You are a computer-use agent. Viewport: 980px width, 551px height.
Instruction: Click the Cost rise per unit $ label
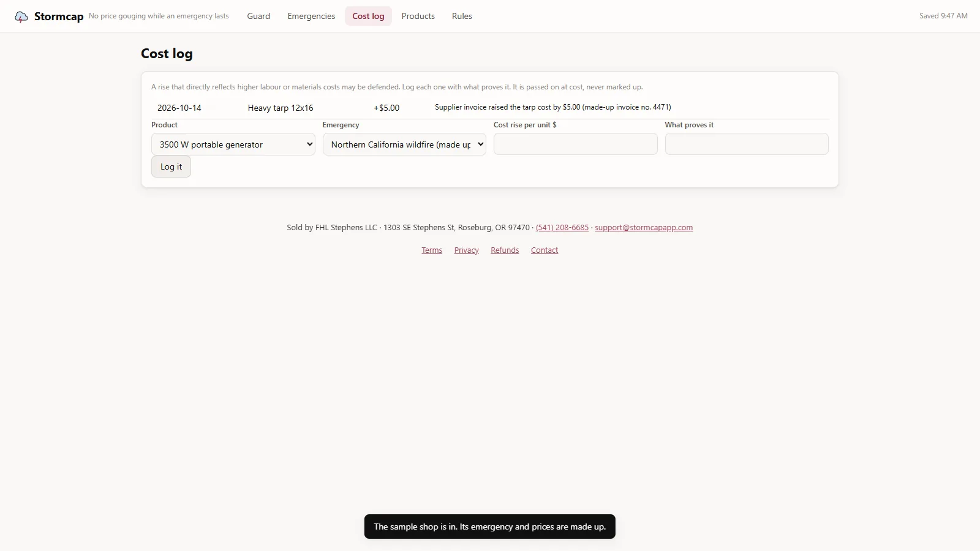pyautogui.click(x=525, y=125)
